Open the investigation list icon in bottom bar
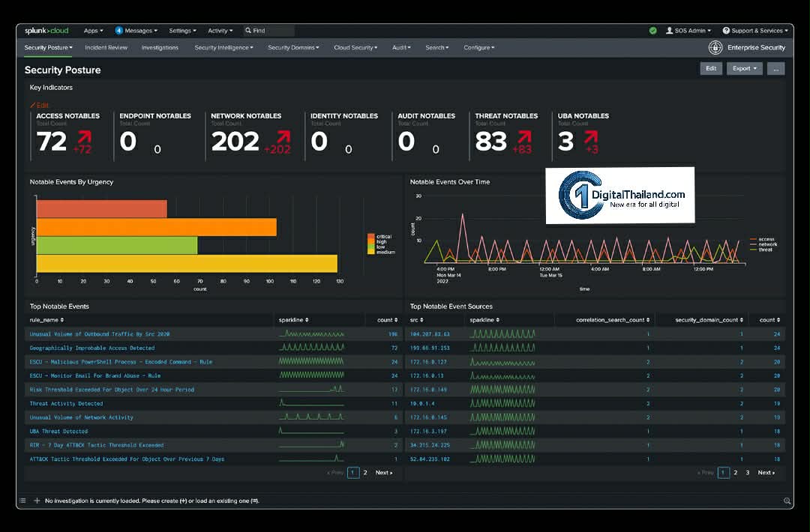This screenshot has height=532, width=810. (22, 501)
